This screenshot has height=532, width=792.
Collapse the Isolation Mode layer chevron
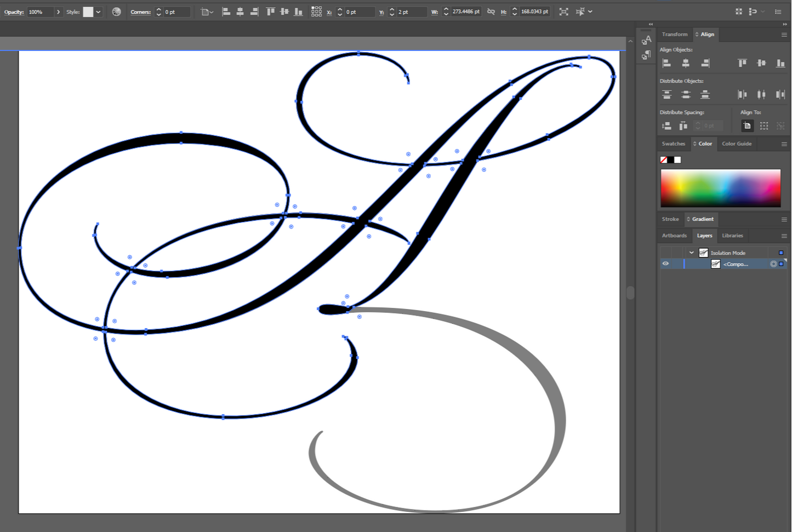pyautogui.click(x=692, y=253)
